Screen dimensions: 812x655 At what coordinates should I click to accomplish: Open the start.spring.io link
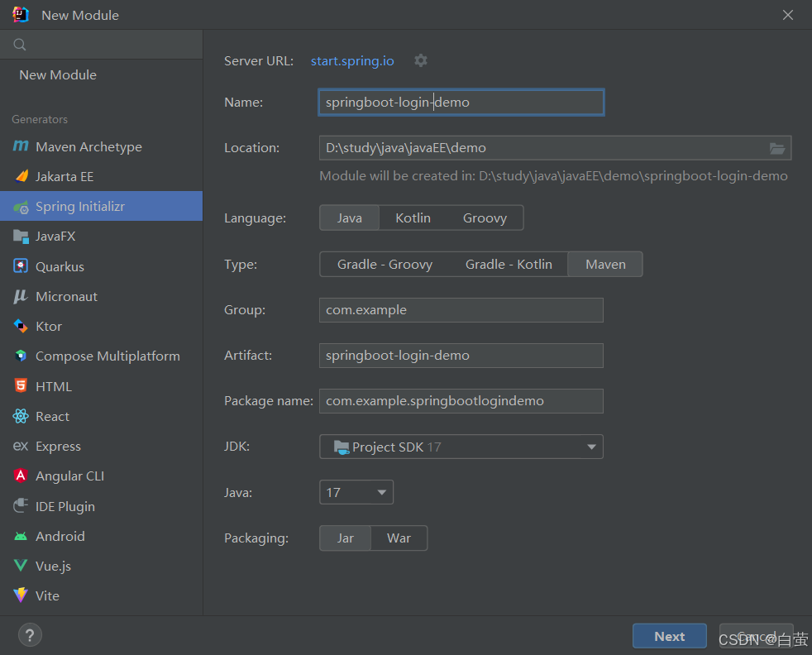[x=352, y=61]
